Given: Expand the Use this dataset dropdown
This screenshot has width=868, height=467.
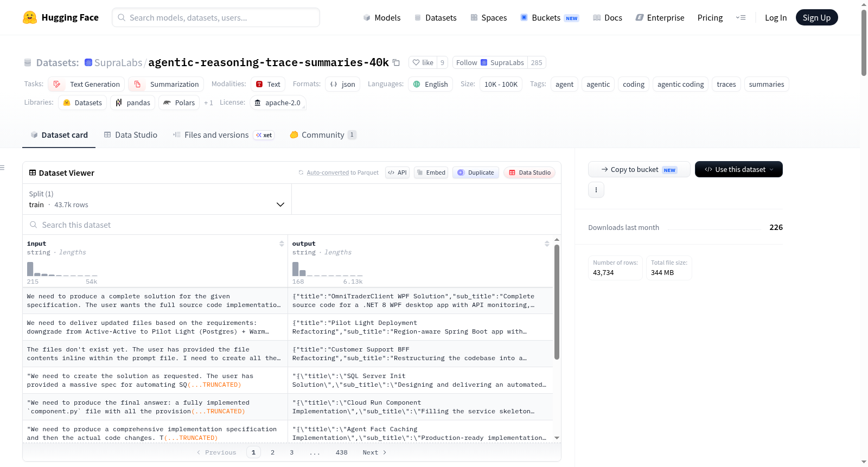Looking at the screenshot, I should (739, 169).
